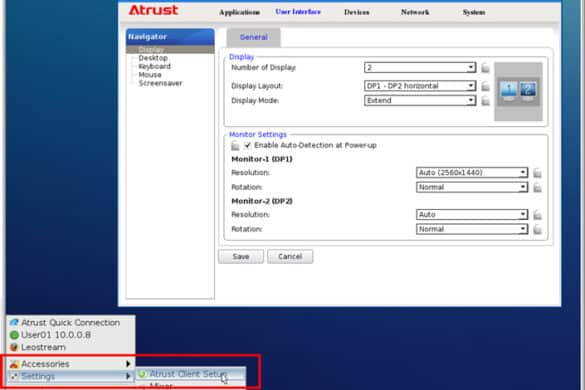Expand Monitor-1 Resolution dropdown
The height and width of the screenshot is (390, 585).
click(x=472, y=172)
